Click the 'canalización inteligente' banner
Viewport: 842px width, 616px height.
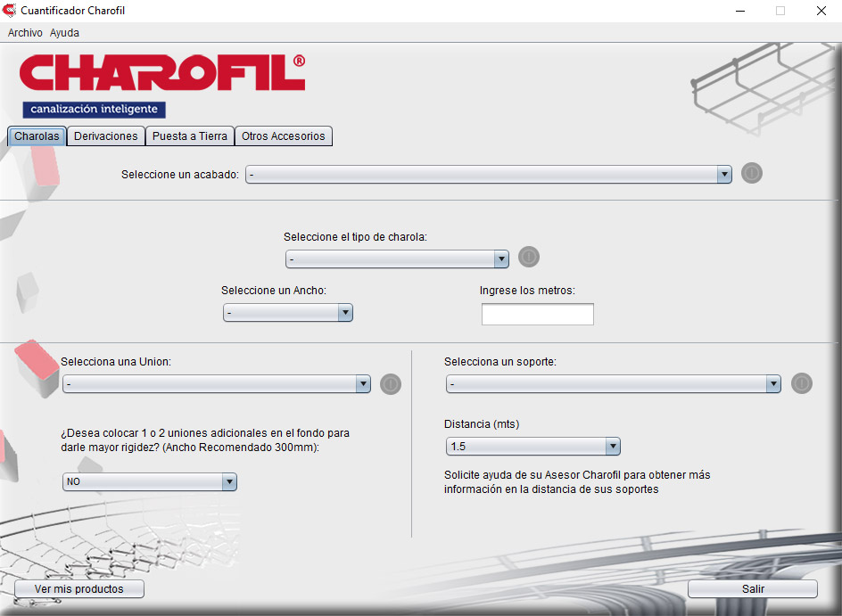(94, 110)
